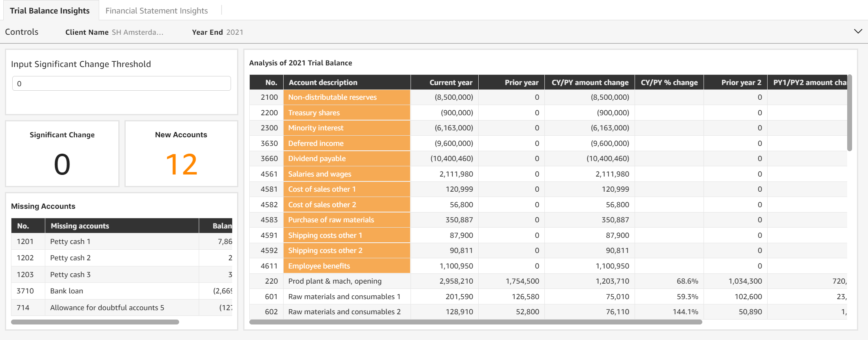Sort by Account description column header
The image size is (868, 340).
323,83
